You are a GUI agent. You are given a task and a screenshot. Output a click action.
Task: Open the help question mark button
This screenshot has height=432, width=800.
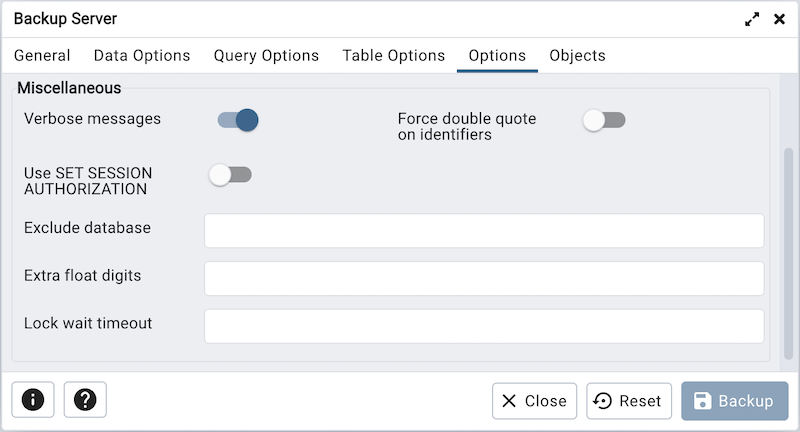85,401
